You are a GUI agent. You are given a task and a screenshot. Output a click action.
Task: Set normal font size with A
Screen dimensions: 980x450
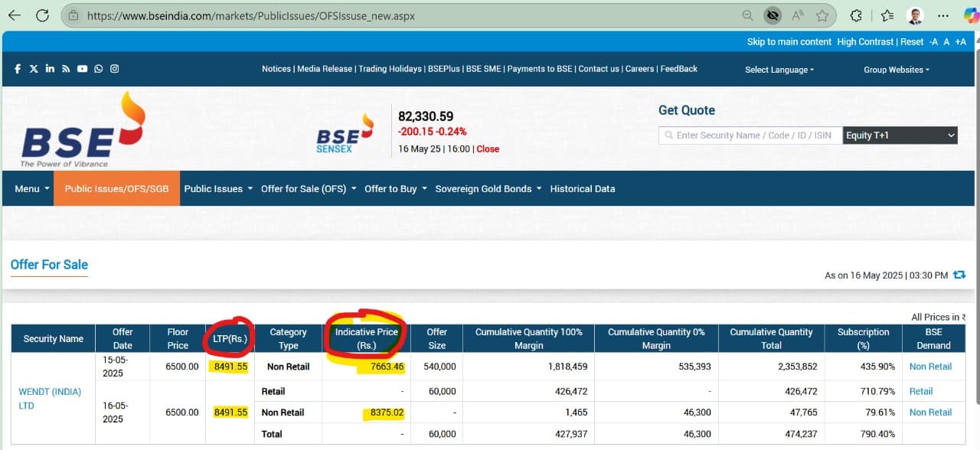tap(947, 42)
